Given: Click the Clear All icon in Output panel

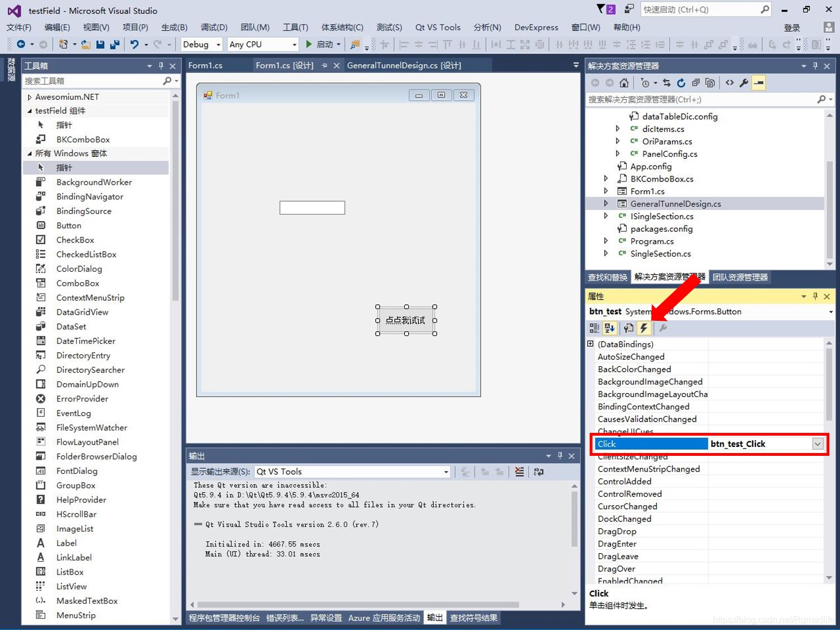Looking at the screenshot, I should pos(520,472).
